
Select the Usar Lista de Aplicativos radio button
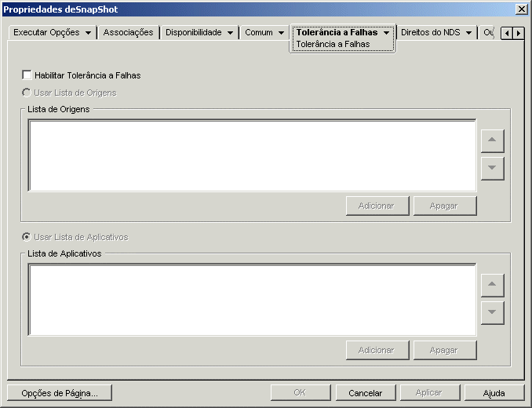pos(27,237)
